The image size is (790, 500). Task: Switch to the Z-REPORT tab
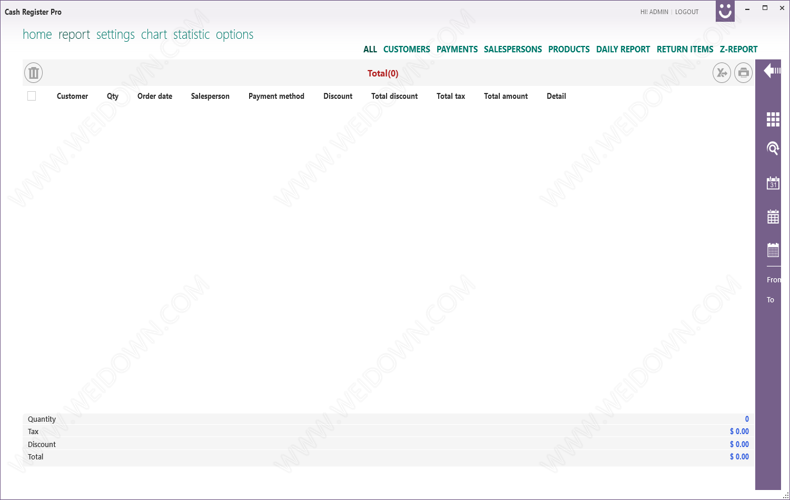[739, 49]
